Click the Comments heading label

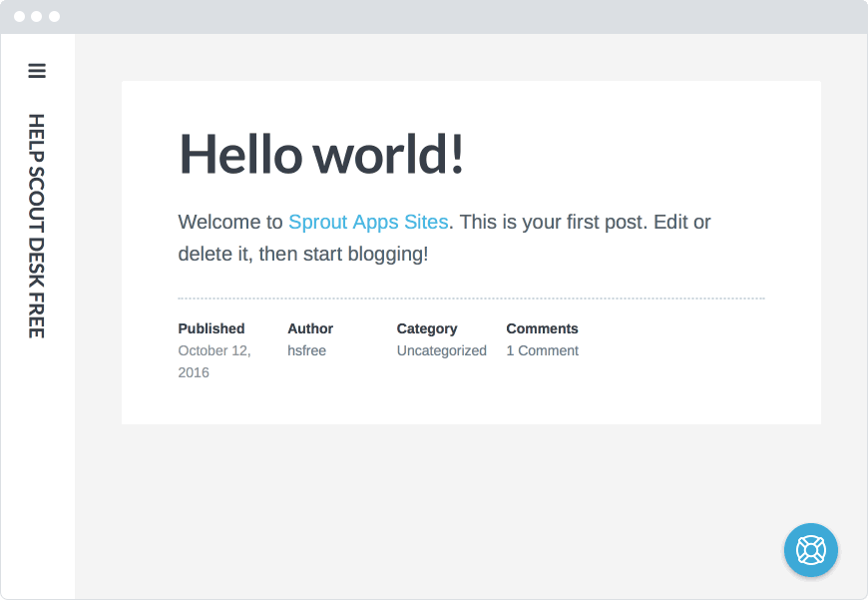tap(542, 328)
